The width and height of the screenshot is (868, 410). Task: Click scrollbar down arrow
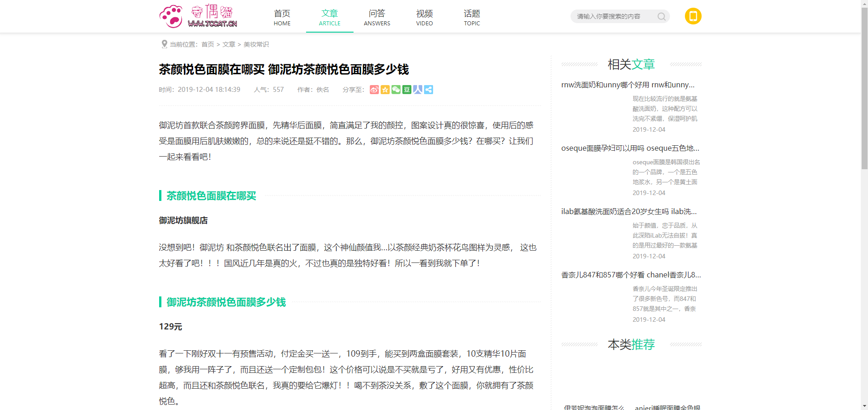click(x=864, y=406)
